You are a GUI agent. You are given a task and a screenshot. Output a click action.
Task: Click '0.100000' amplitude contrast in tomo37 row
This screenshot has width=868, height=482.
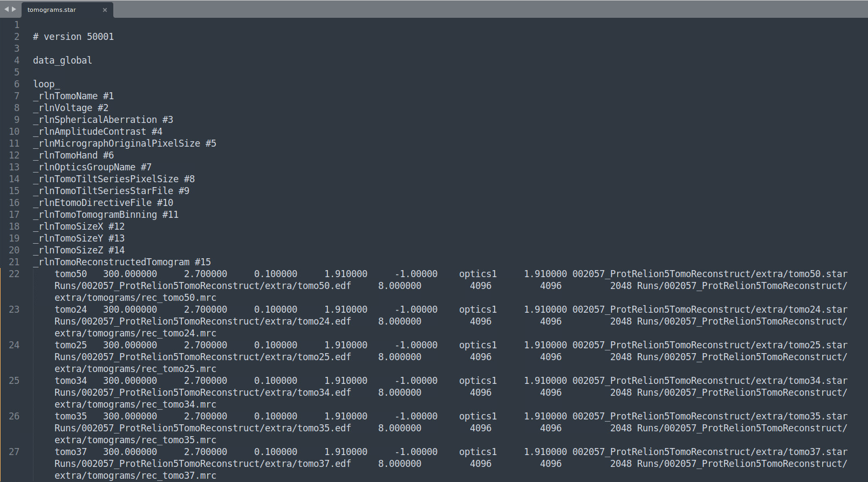tap(276, 452)
